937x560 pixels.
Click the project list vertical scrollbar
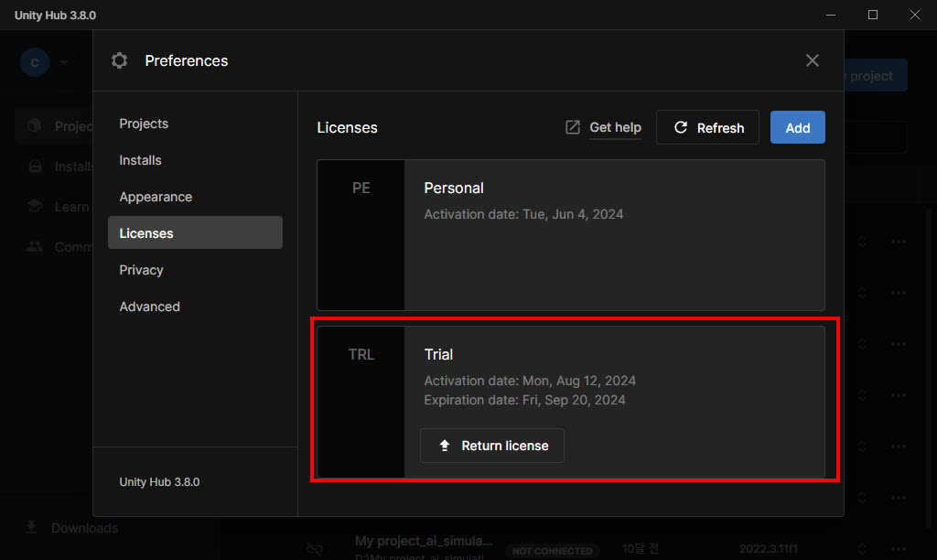pyautogui.click(x=928, y=368)
